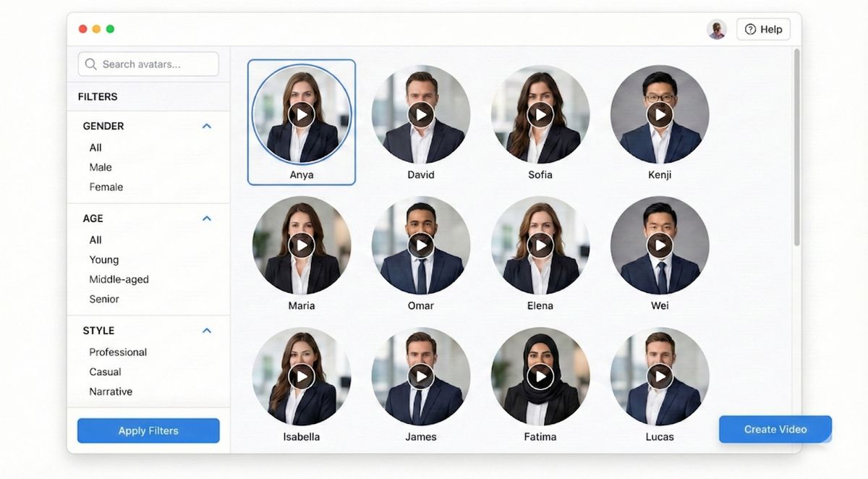Screen dimensions: 868x479
Task: Collapse the AGE filter section
Action: 207,218
